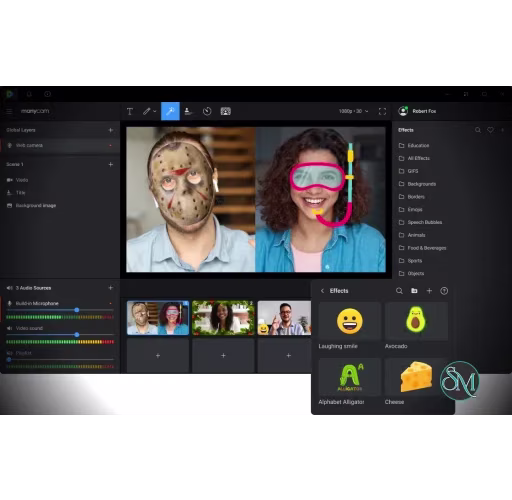The width and height of the screenshot is (512, 500).
Task: Open the pencil tool dropdown arrow
Action: (155, 111)
